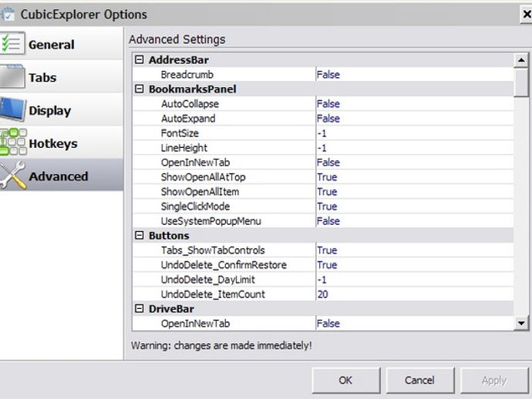The image size is (532, 399).
Task: Click the Display monitor icon
Action: click(x=12, y=109)
